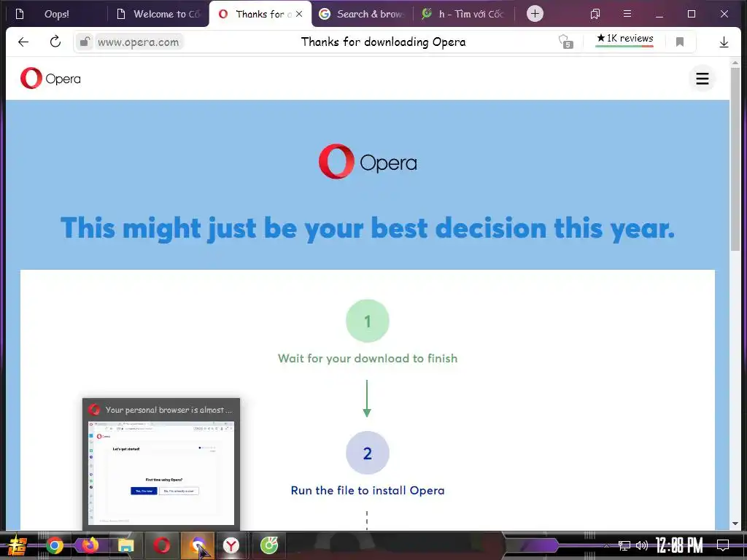Open the 1K reviews site rating

(624, 39)
